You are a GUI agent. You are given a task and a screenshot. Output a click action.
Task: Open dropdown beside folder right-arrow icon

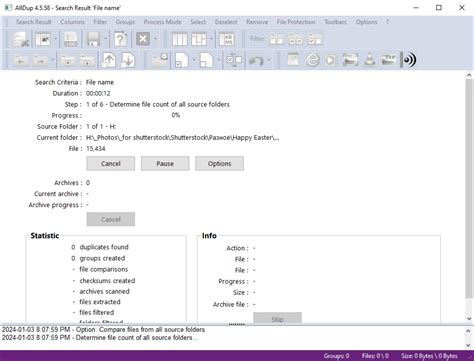tap(52, 60)
